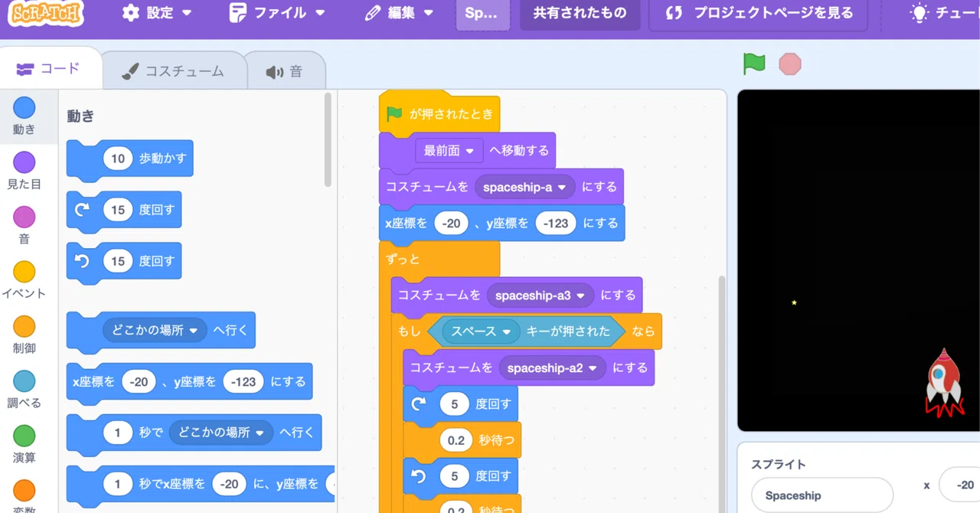980x513 pixels.
Task: Open the spaceship-a costume dropdown
Action: 525,187
